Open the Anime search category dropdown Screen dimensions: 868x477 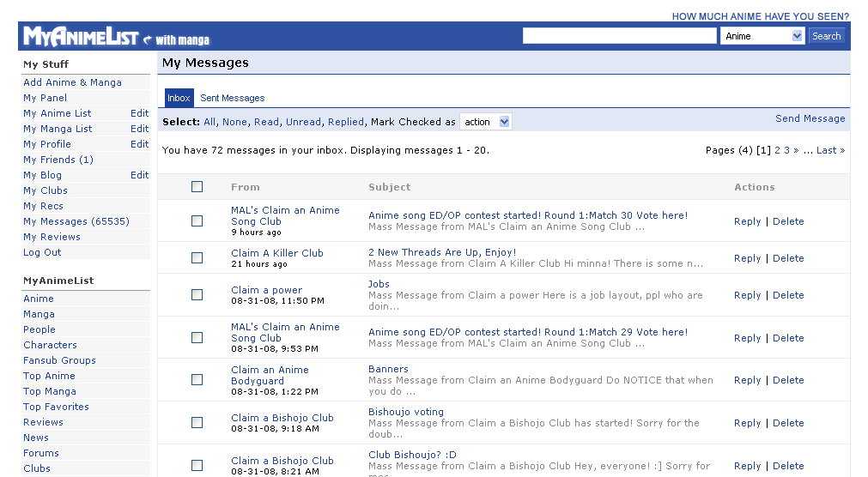(x=762, y=36)
